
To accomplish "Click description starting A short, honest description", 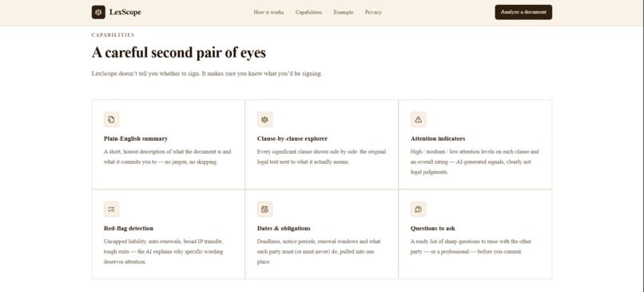I will tap(168, 157).
